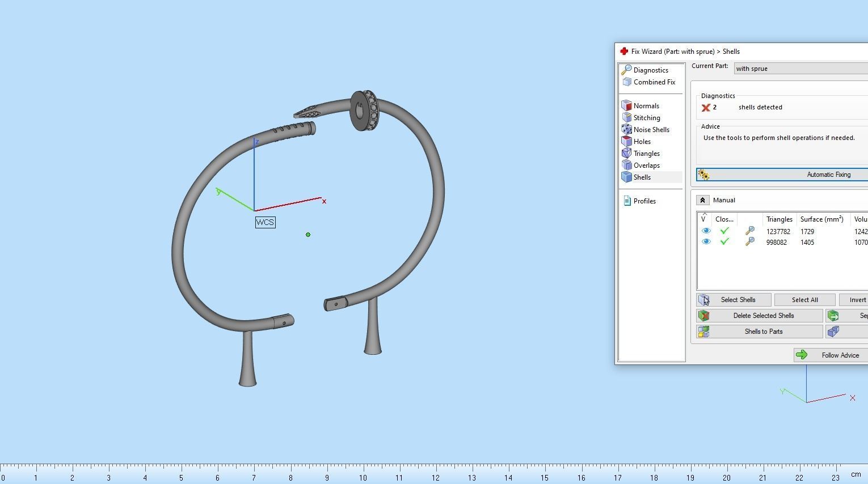Click the Automatic Fixing button
This screenshot has height=484, width=868.
pos(782,175)
